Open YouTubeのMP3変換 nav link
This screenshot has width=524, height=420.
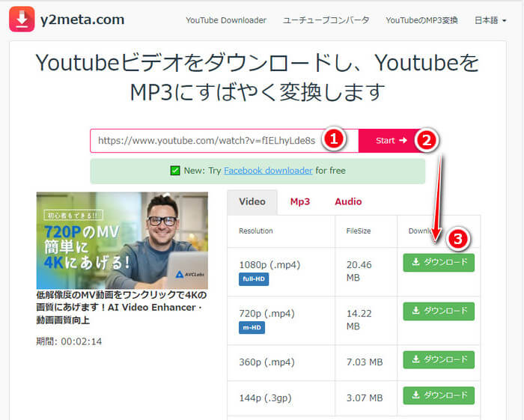point(421,20)
